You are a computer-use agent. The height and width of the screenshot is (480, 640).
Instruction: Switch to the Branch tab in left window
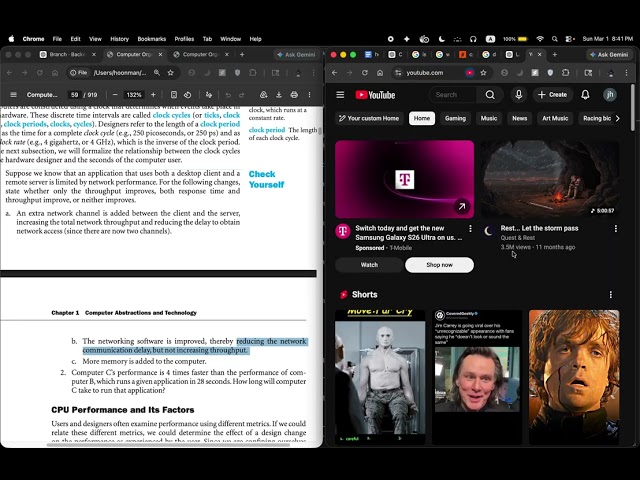click(x=68, y=54)
